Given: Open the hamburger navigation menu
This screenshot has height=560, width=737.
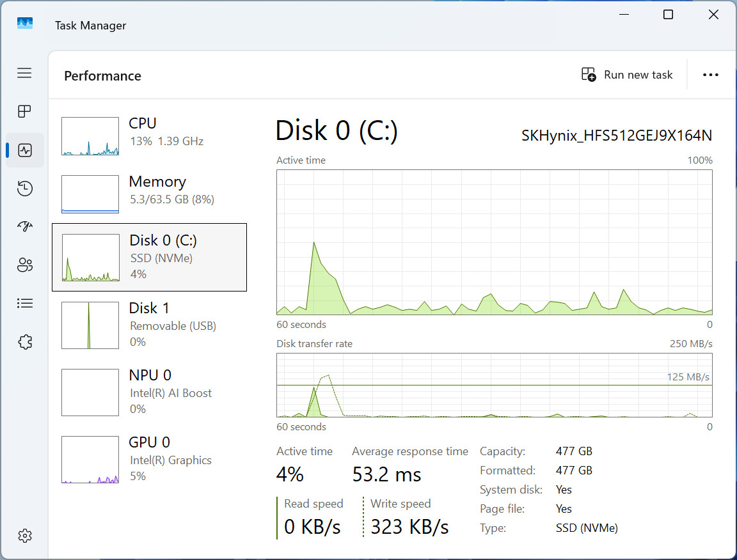Looking at the screenshot, I should pyautogui.click(x=24, y=73).
